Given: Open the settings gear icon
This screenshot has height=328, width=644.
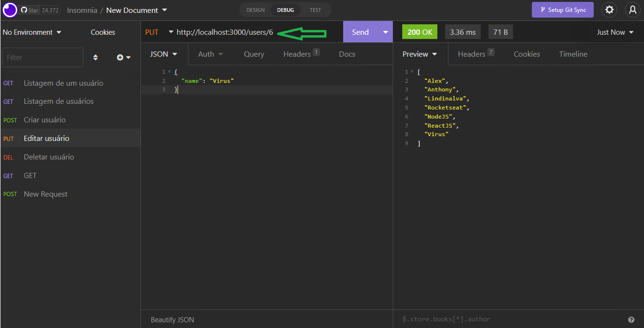Looking at the screenshot, I should pos(609,10).
